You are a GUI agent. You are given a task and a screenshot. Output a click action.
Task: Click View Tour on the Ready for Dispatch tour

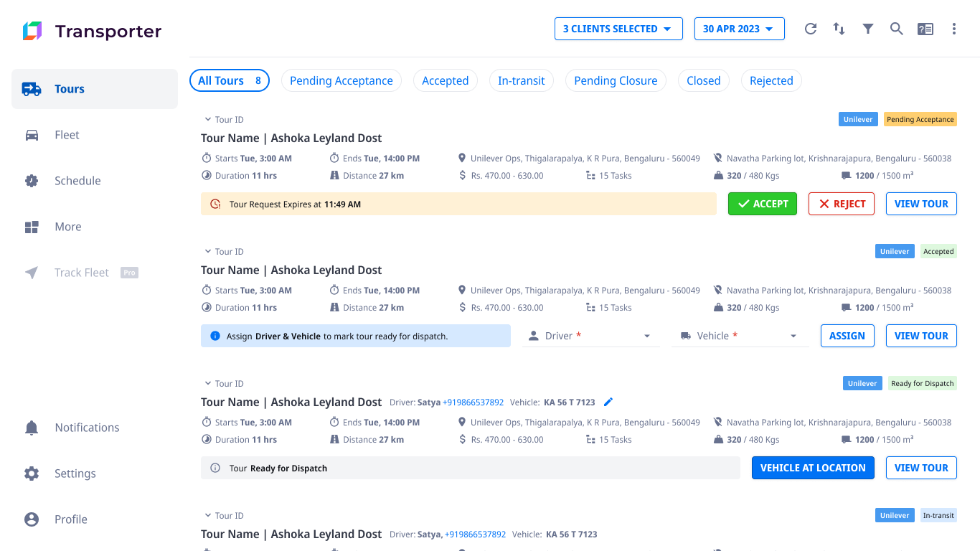coord(921,468)
